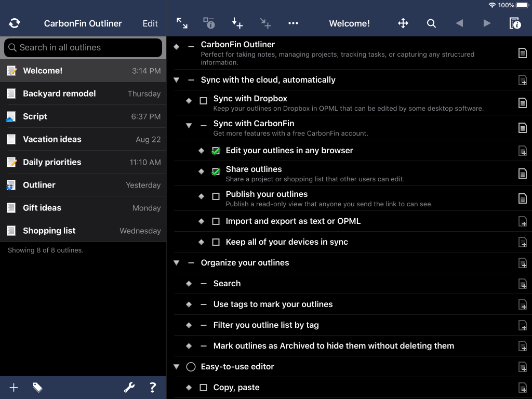Select Use tags to mark your outlines
The height and width of the screenshot is (399, 532).
tap(273, 304)
